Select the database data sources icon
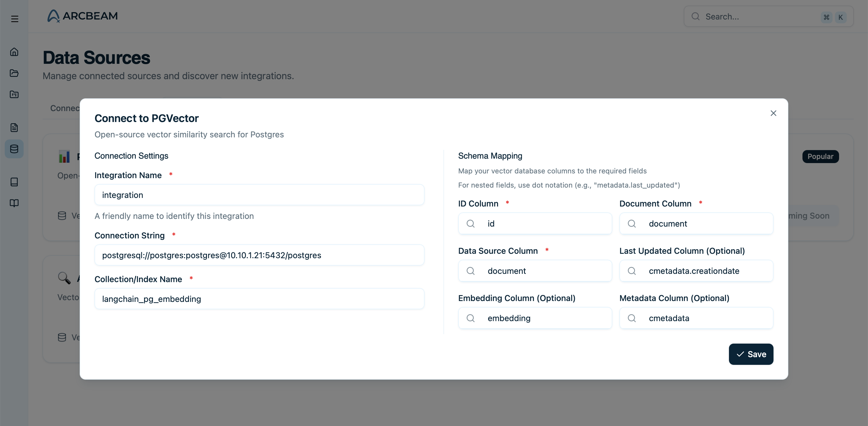Image resolution: width=868 pixels, height=426 pixels. [14, 149]
